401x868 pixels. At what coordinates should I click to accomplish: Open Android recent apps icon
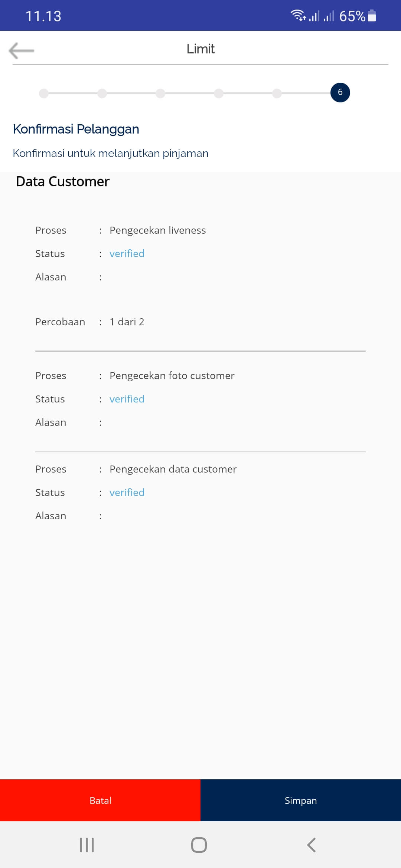tap(87, 845)
